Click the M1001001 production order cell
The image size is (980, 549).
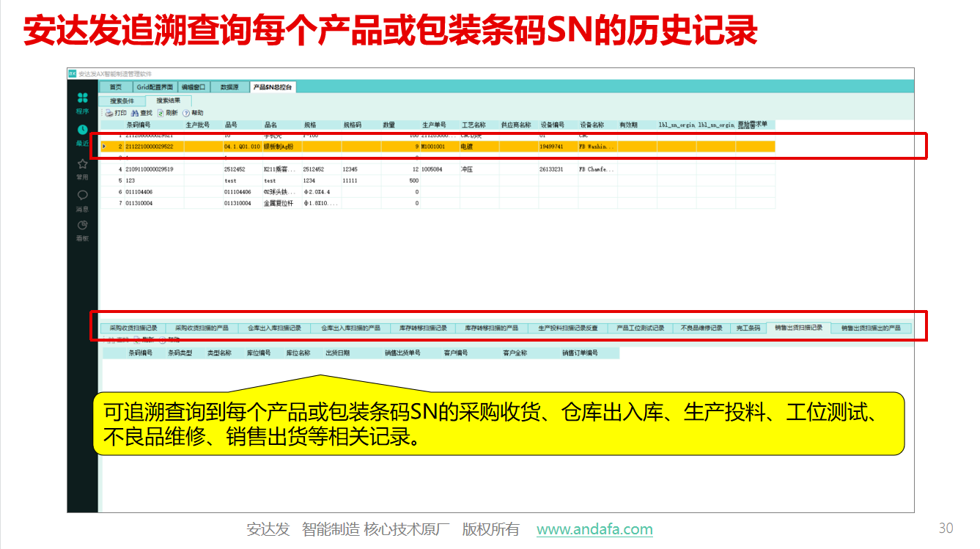(x=440, y=147)
